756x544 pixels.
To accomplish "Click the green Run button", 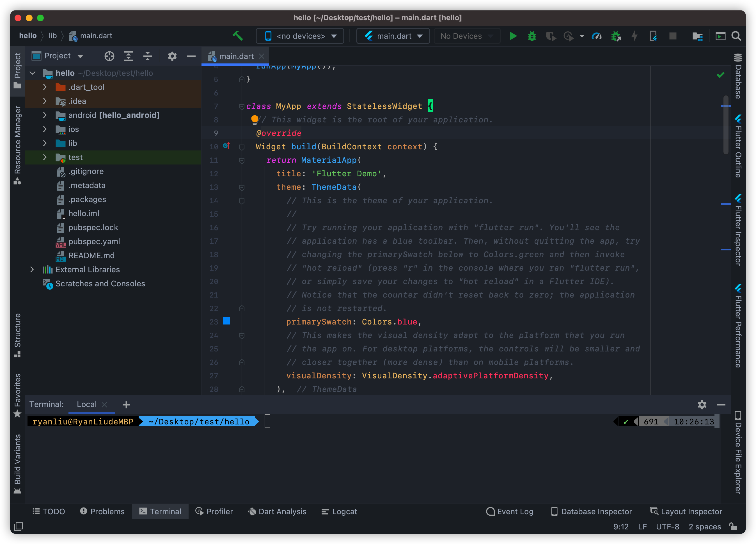I will coord(513,36).
